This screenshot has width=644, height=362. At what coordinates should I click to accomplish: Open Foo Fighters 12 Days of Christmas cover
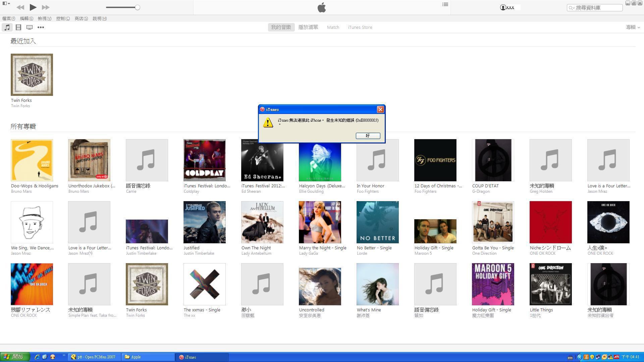coord(435,160)
